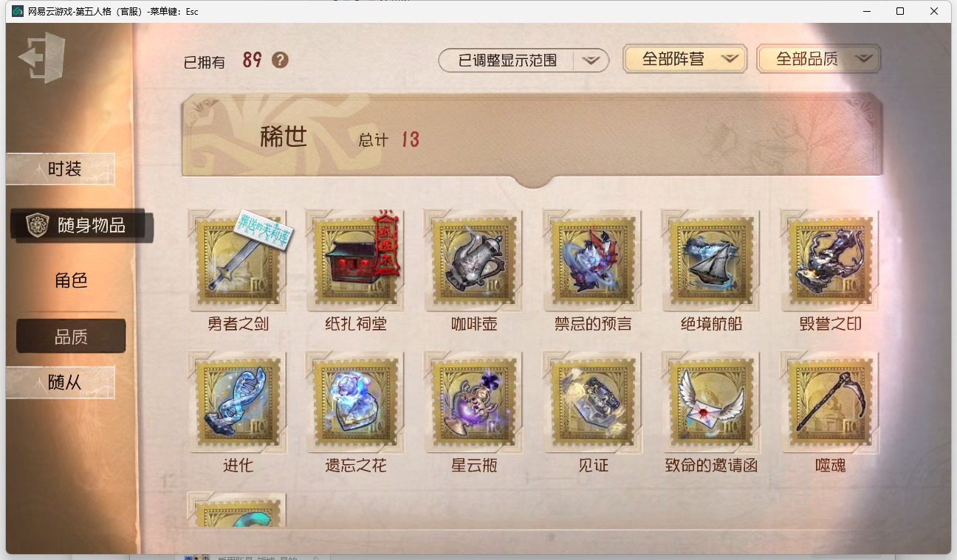The width and height of the screenshot is (957, 560).
Task: Open the 全部阵营 faction dropdown
Action: 685,59
